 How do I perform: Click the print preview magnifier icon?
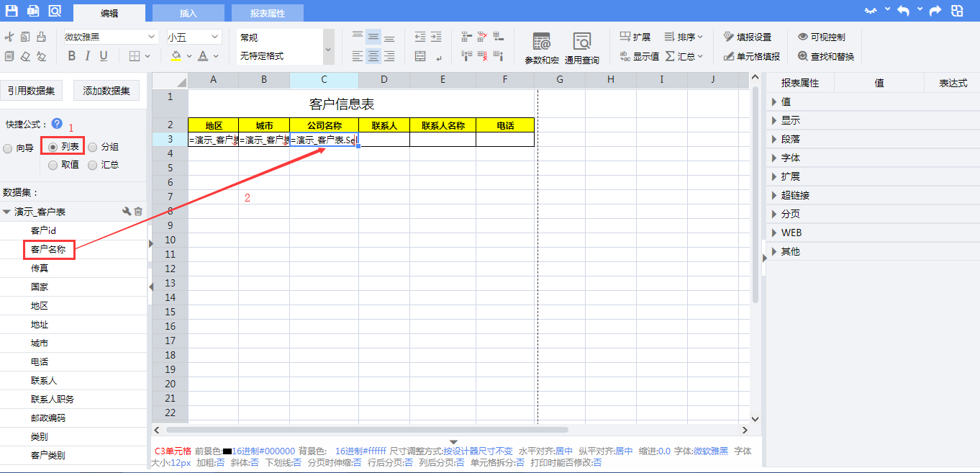55,11
